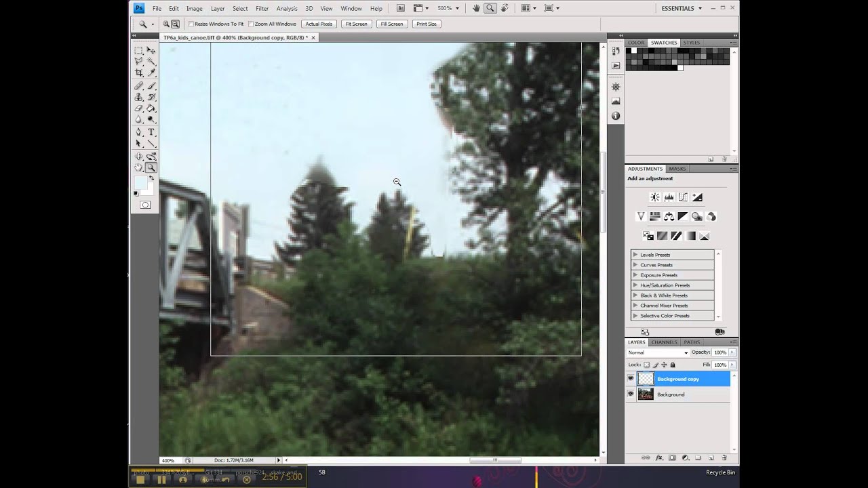Swap foreground and background colors
868x488 pixels.
coord(153,178)
